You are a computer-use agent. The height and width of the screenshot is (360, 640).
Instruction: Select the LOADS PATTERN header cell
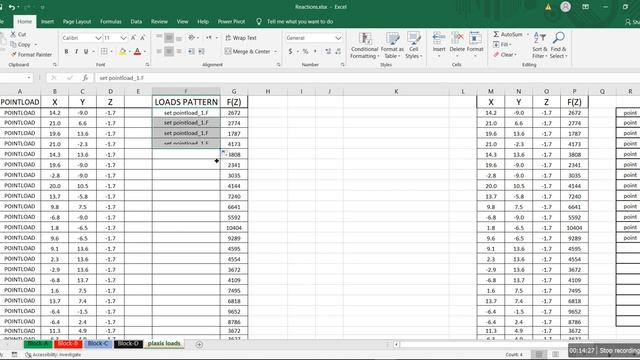186,102
